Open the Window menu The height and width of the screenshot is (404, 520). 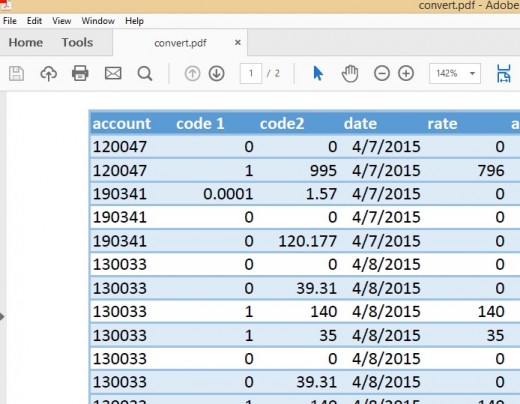pos(98,21)
